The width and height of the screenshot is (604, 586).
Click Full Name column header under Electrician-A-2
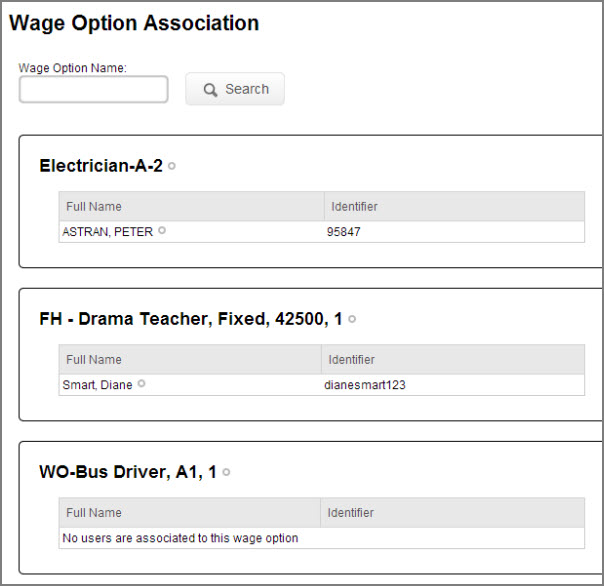click(94, 207)
